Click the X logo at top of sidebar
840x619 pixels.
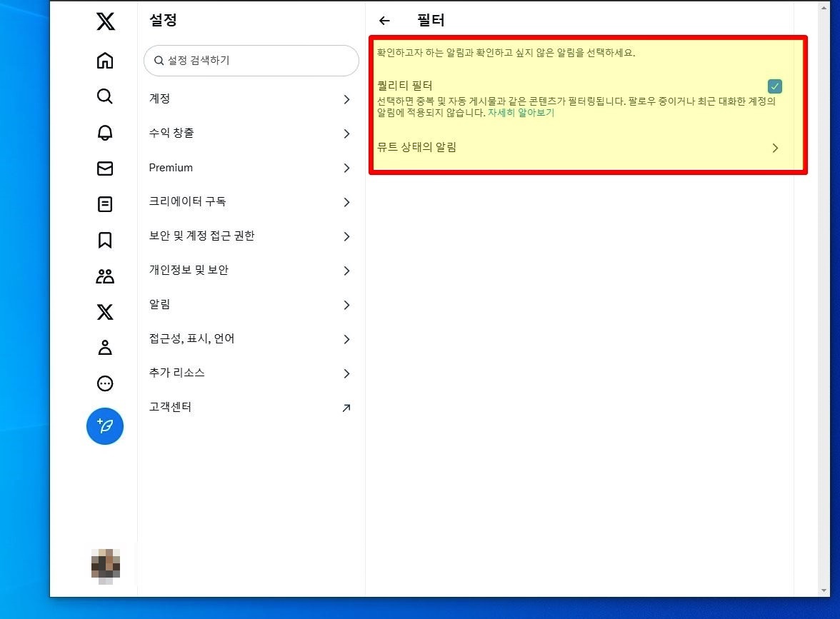pos(105,21)
